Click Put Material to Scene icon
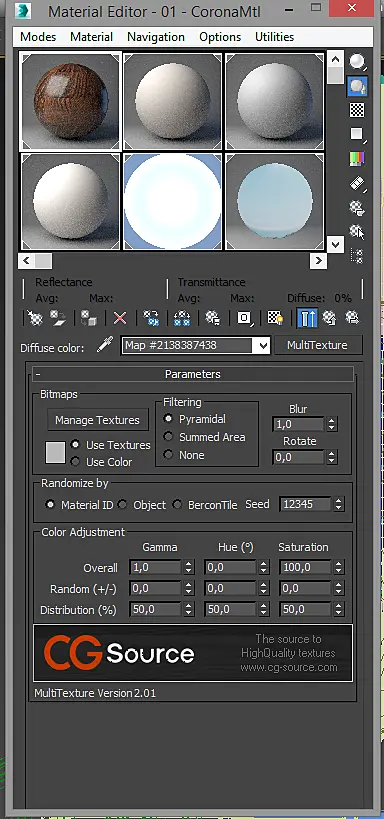384x819 pixels. click(57, 318)
